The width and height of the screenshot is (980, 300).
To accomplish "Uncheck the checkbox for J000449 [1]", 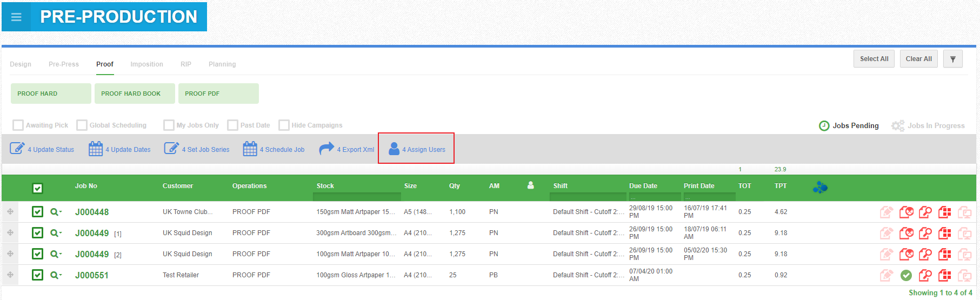I will tap(37, 232).
